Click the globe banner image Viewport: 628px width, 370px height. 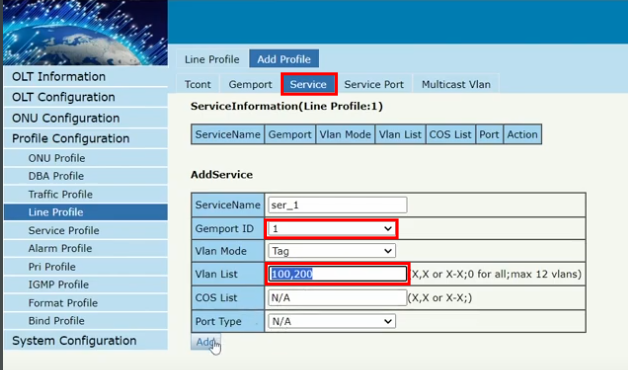[x=85, y=32]
